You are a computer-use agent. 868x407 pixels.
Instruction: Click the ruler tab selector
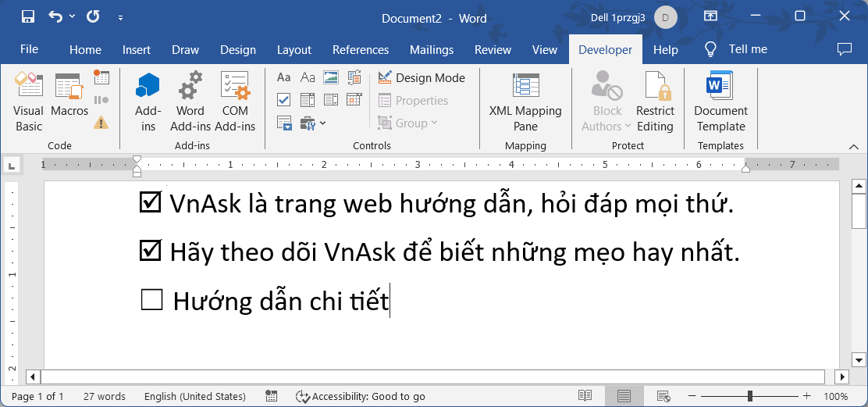click(x=12, y=165)
